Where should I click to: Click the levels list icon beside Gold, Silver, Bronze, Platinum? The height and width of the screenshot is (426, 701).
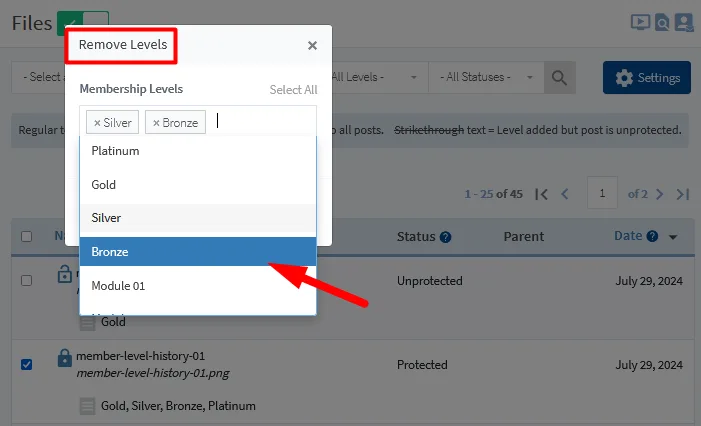point(87,406)
